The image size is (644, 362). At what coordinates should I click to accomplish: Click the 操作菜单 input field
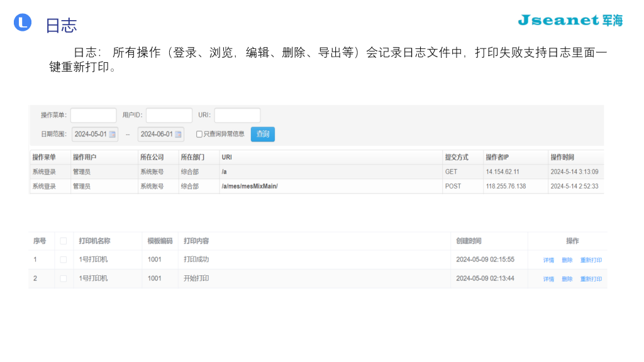tap(93, 115)
